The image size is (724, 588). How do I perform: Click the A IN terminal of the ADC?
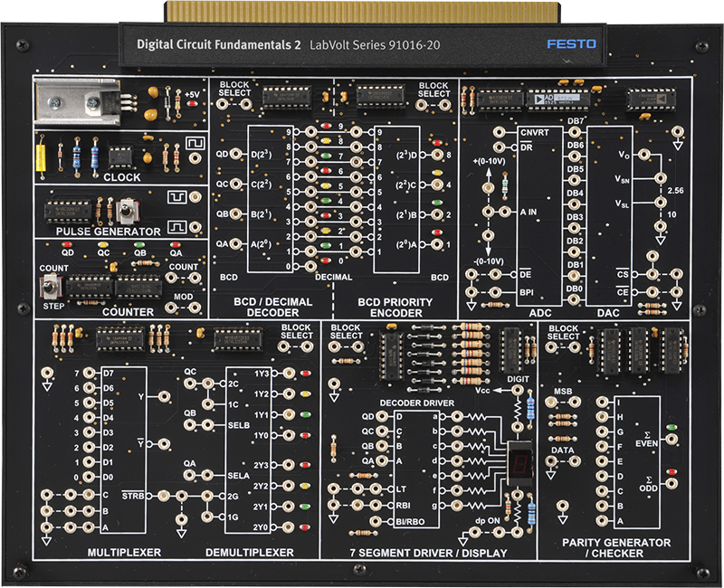[x=488, y=212]
